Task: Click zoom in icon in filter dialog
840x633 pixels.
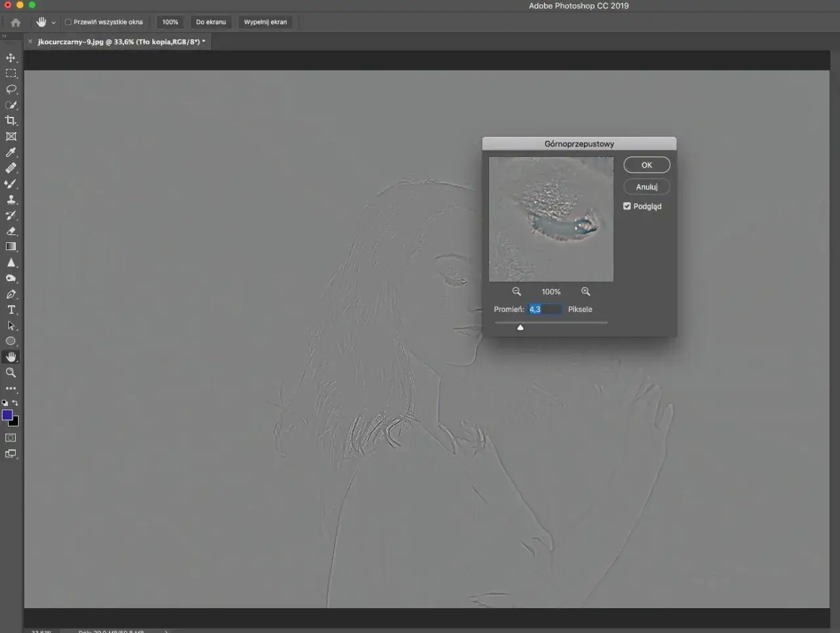Action: [x=585, y=292]
